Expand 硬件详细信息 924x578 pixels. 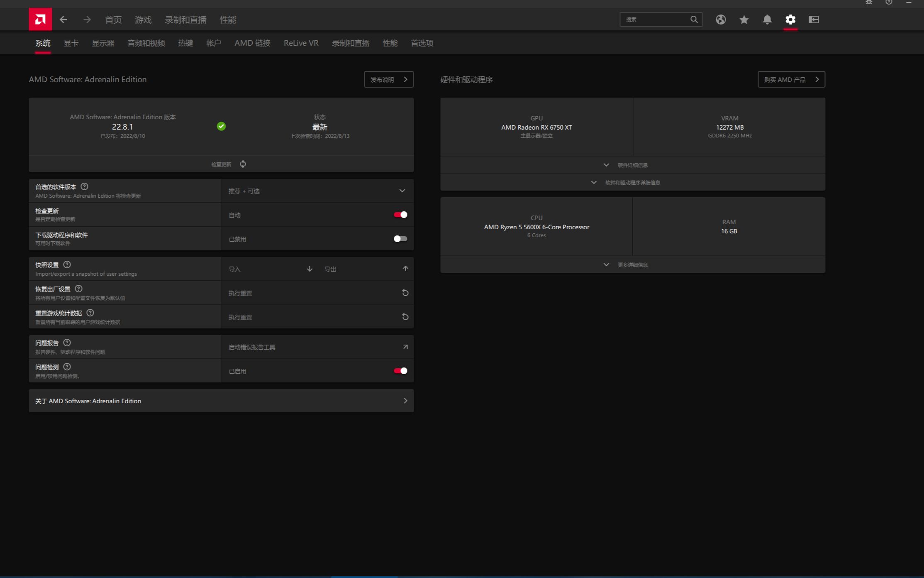pos(632,165)
